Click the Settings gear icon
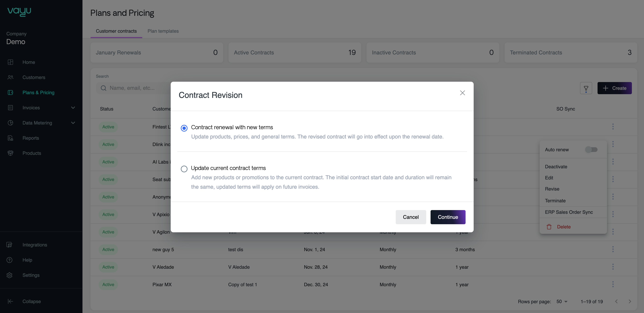 point(9,275)
